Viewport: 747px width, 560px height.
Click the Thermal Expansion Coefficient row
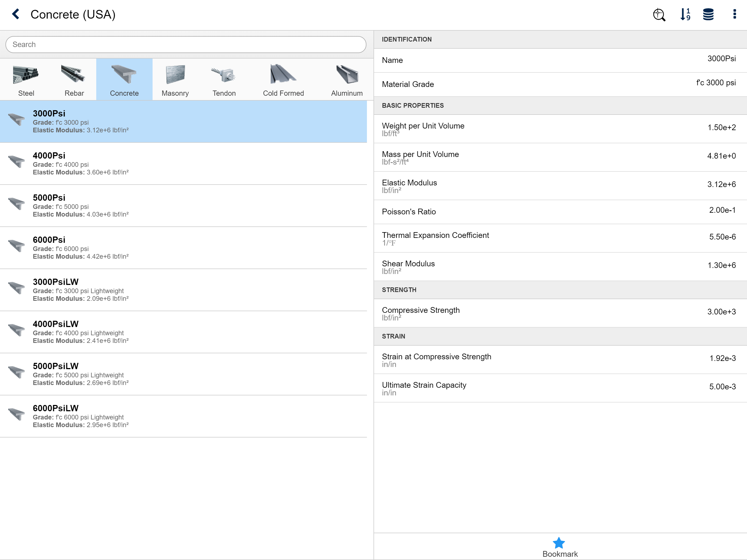560,238
